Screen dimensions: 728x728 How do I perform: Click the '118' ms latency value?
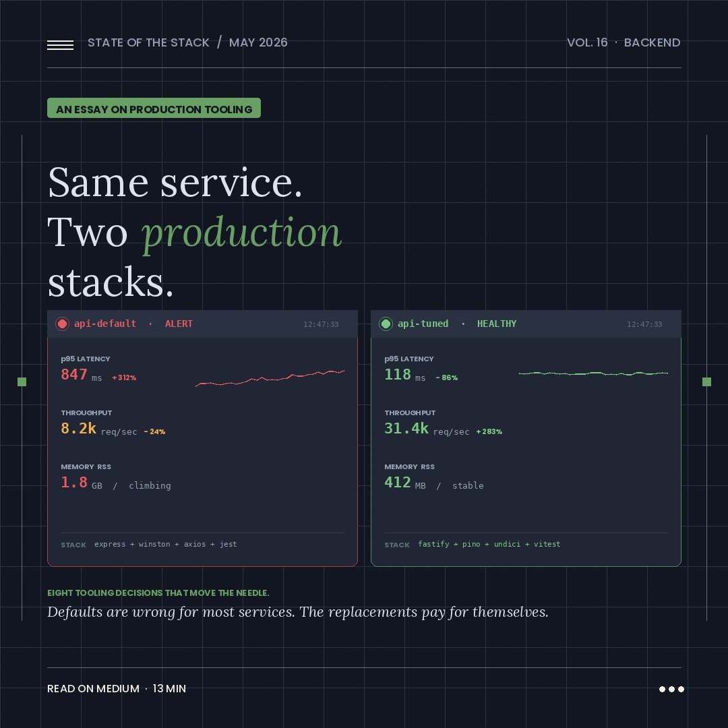coord(398,374)
